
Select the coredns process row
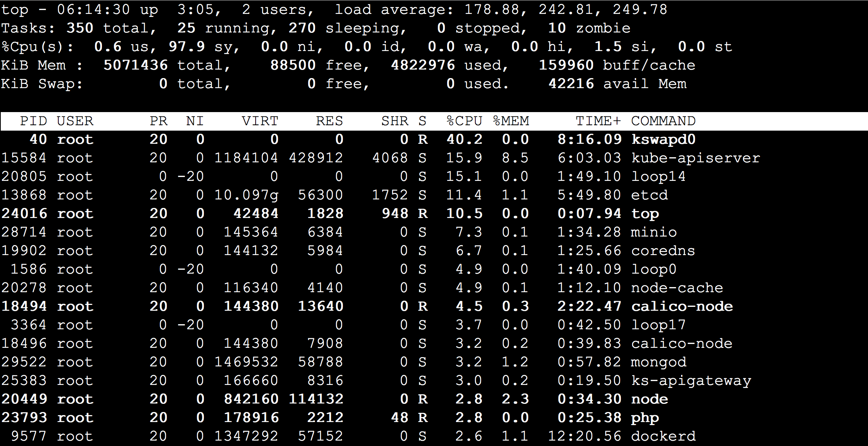click(663, 251)
